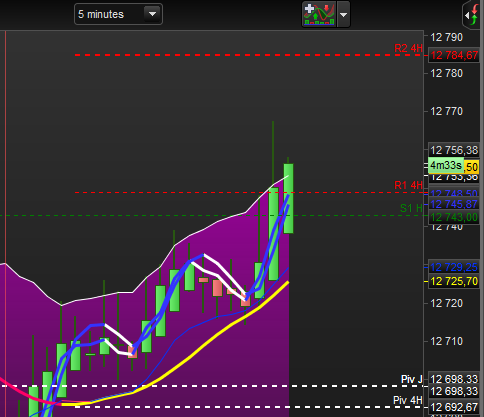Select the 12 692,67 price tag
484x417 pixels.
point(454,407)
